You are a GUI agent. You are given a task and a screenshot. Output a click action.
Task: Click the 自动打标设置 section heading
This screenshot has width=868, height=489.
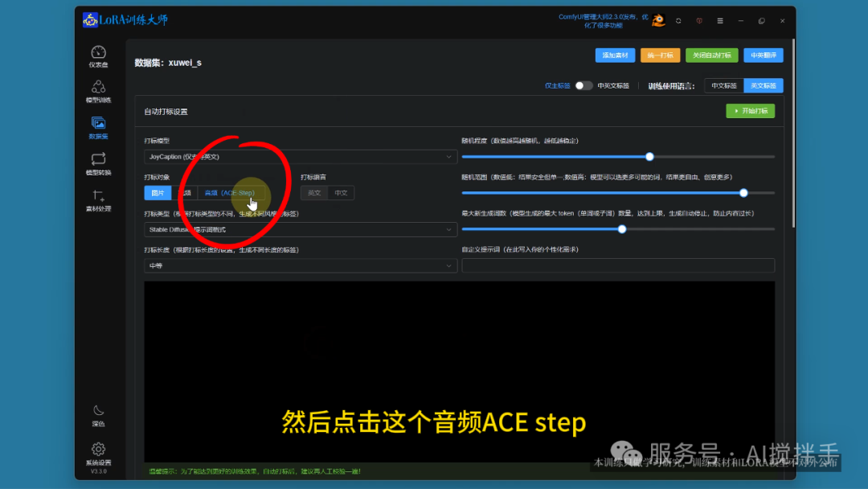click(166, 111)
